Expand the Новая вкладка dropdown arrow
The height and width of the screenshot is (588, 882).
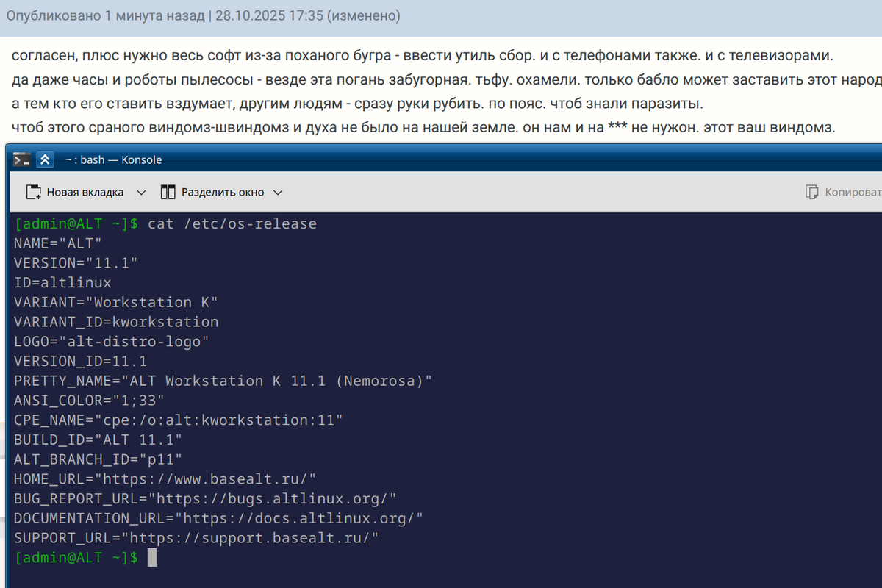point(141,193)
